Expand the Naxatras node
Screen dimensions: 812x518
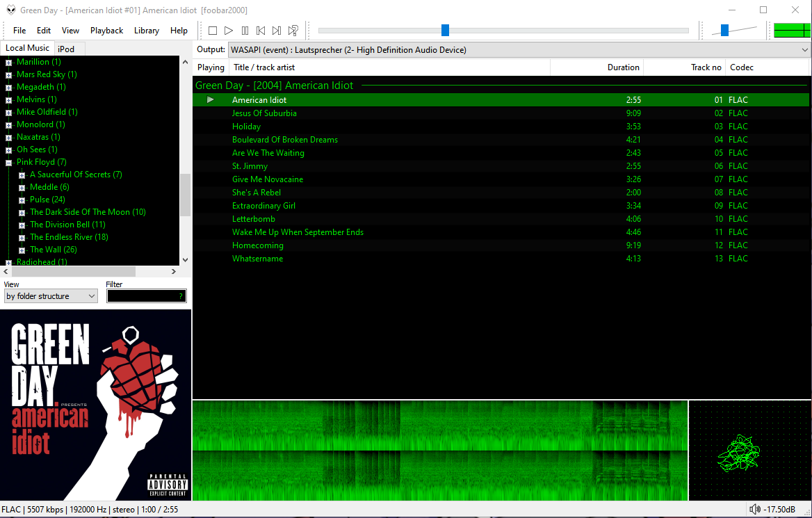pyautogui.click(x=8, y=137)
